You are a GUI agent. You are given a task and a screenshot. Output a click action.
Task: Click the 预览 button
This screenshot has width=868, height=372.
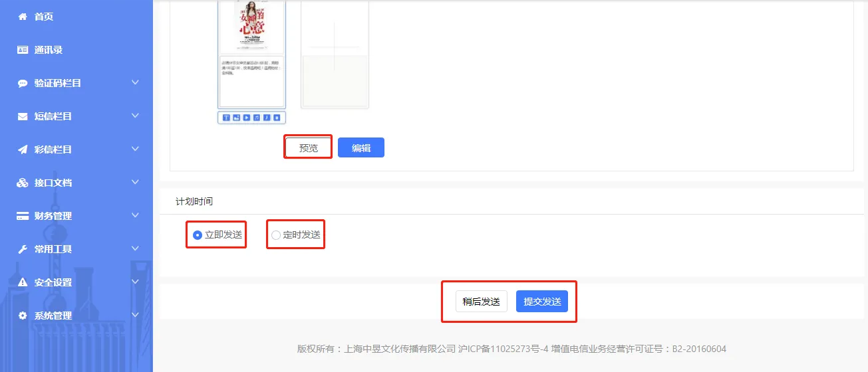pos(308,147)
